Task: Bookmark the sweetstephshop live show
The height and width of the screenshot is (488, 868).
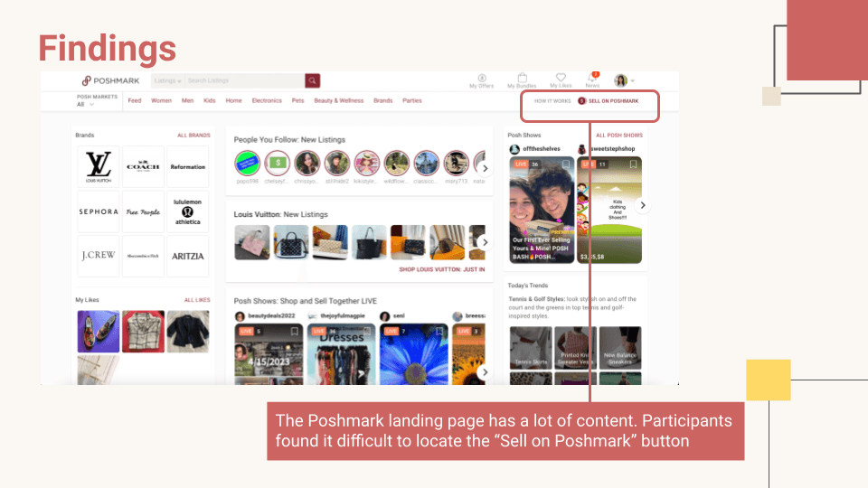Action: (633, 164)
